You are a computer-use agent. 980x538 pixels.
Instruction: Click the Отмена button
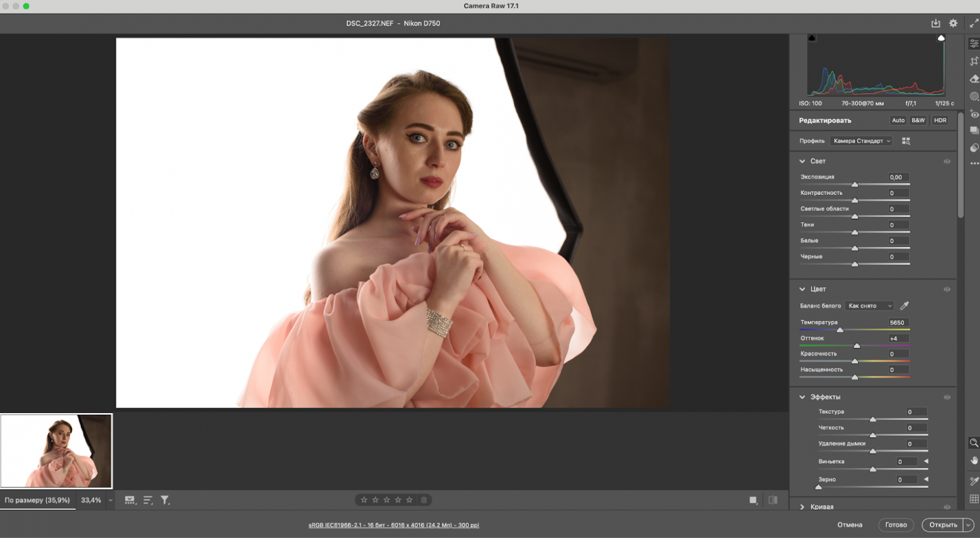click(x=850, y=525)
